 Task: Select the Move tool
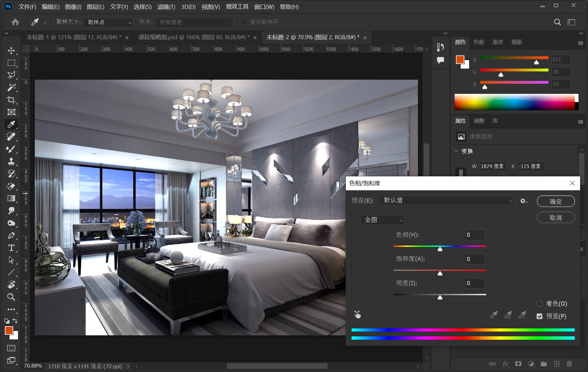(11, 51)
